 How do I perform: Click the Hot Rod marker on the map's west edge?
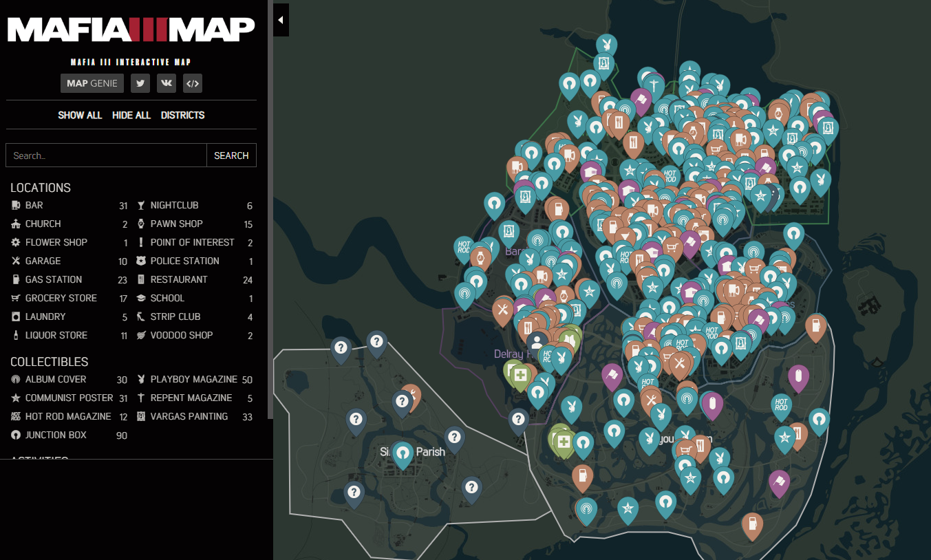point(464,249)
